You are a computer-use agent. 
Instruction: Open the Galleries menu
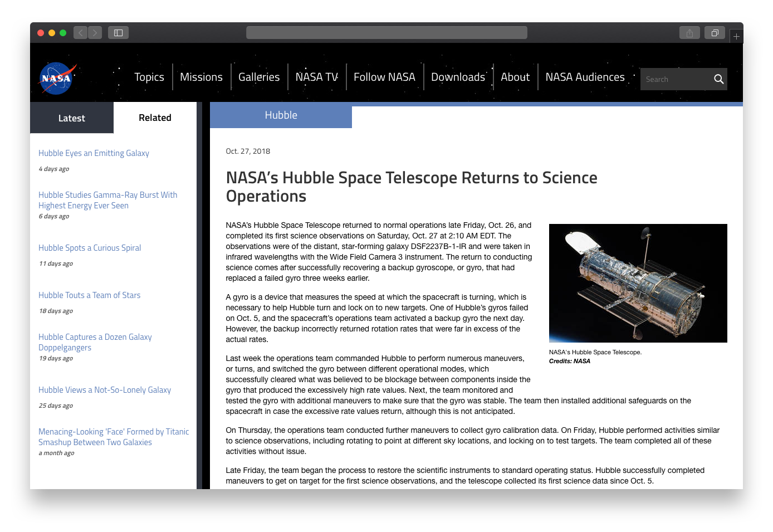[x=259, y=77]
